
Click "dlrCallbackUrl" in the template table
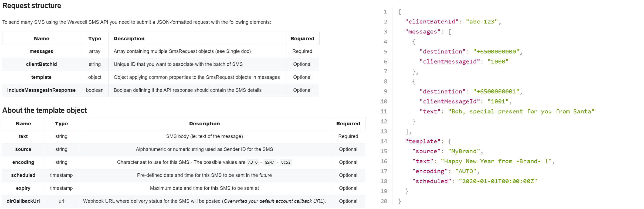point(23,201)
